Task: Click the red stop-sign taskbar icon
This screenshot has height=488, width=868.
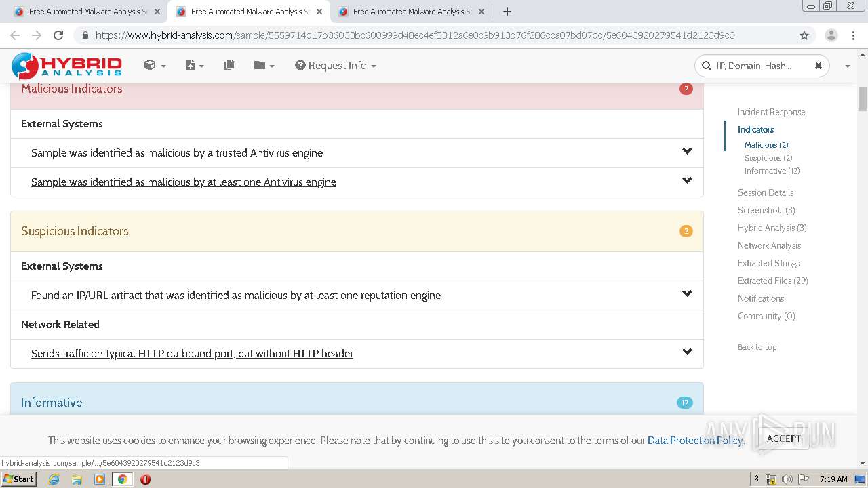Action: [x=145, y=479]
